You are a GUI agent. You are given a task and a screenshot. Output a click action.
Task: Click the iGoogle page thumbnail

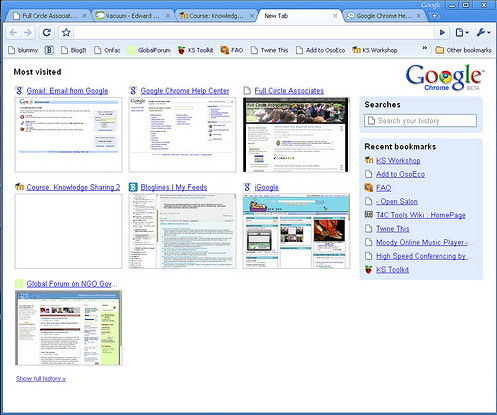(296, 231)
